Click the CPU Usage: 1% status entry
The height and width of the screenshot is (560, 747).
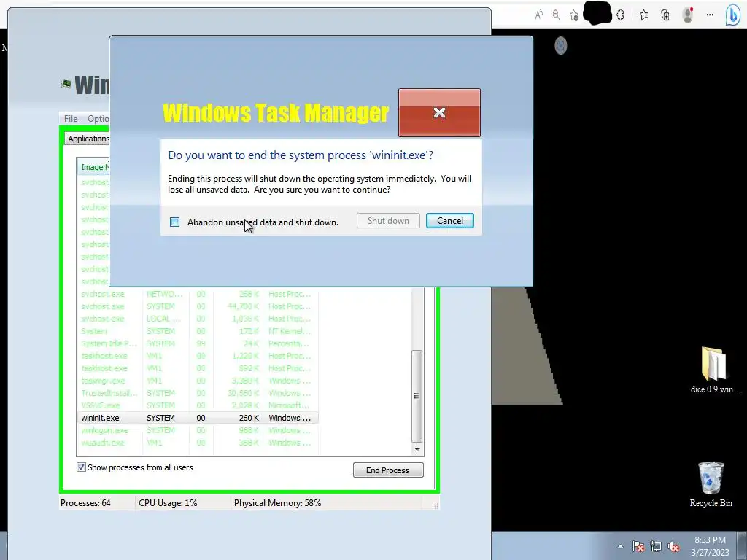(168, 503)
